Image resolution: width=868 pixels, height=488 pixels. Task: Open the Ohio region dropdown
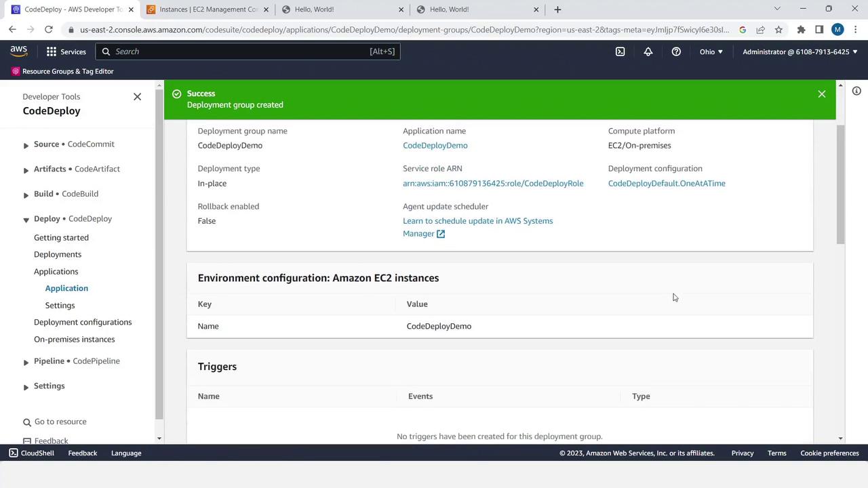click(x=711, y=52)
